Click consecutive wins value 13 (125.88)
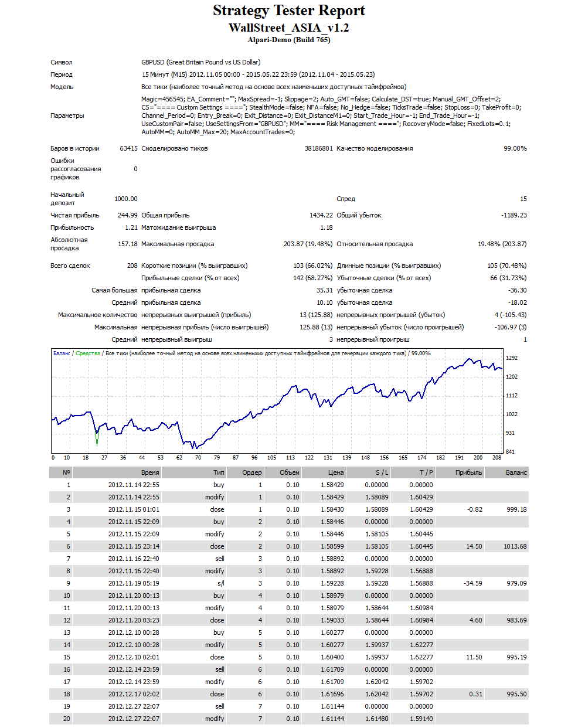The height and width of the screenshot is (728, 578). [317, 315]
